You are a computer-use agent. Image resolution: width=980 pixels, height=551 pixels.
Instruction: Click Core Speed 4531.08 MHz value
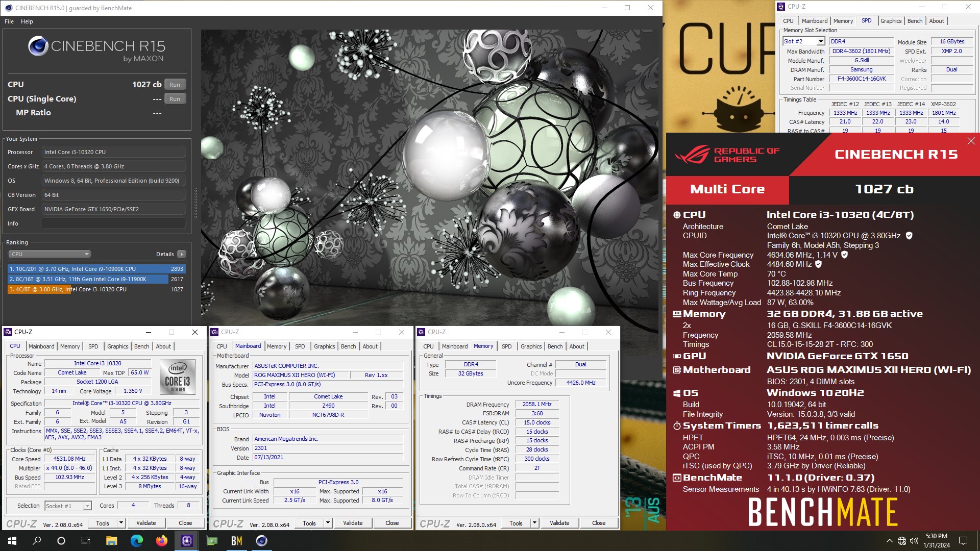69,459
